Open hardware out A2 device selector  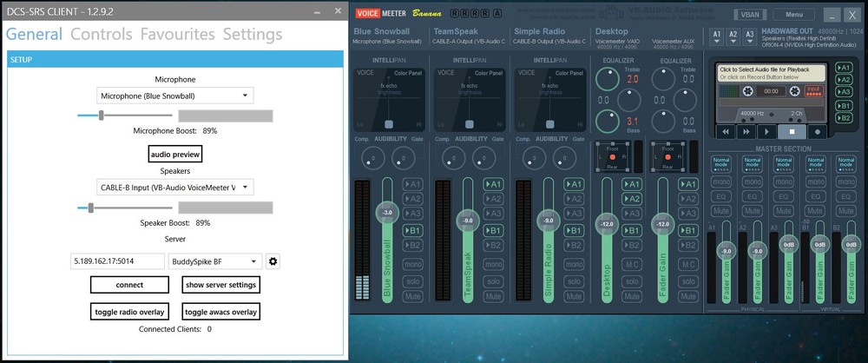(x=733, y=36)
